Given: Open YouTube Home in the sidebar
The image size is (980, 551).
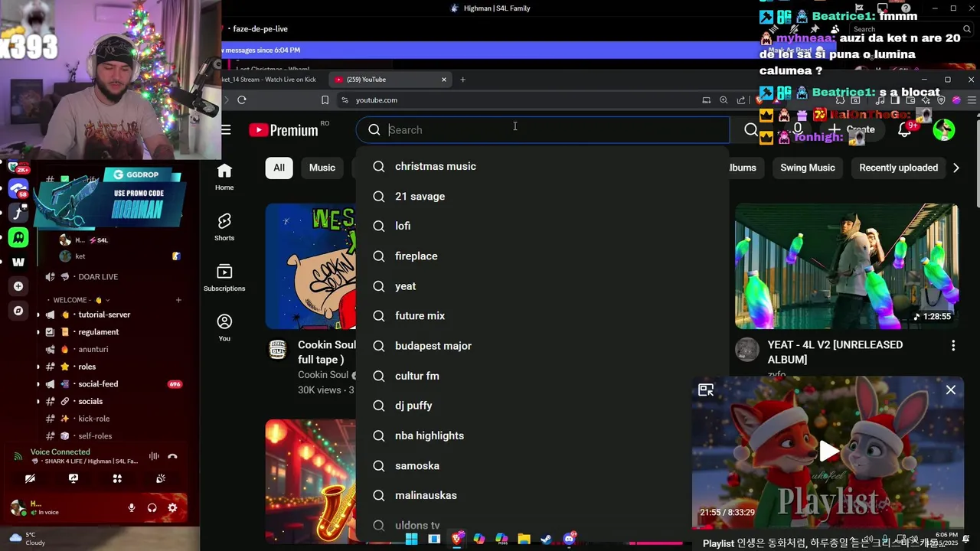Looking at the screenshot, I should (x=224, y=177).
